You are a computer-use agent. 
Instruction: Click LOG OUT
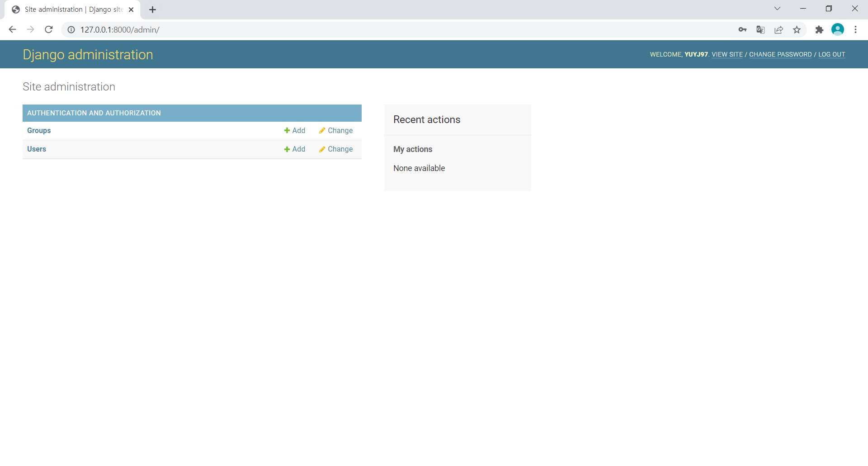pyautogui.click(x=831, y=54)
